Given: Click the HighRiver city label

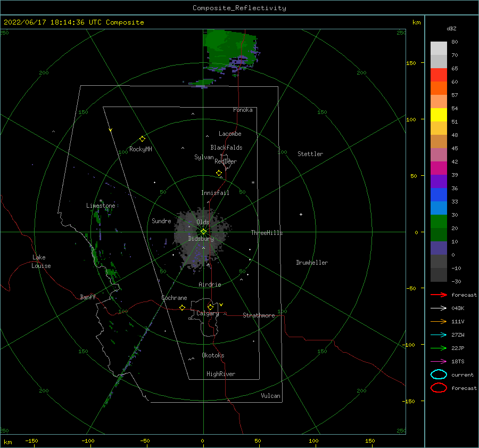Looking at the screenshot, I should point(221,374).
